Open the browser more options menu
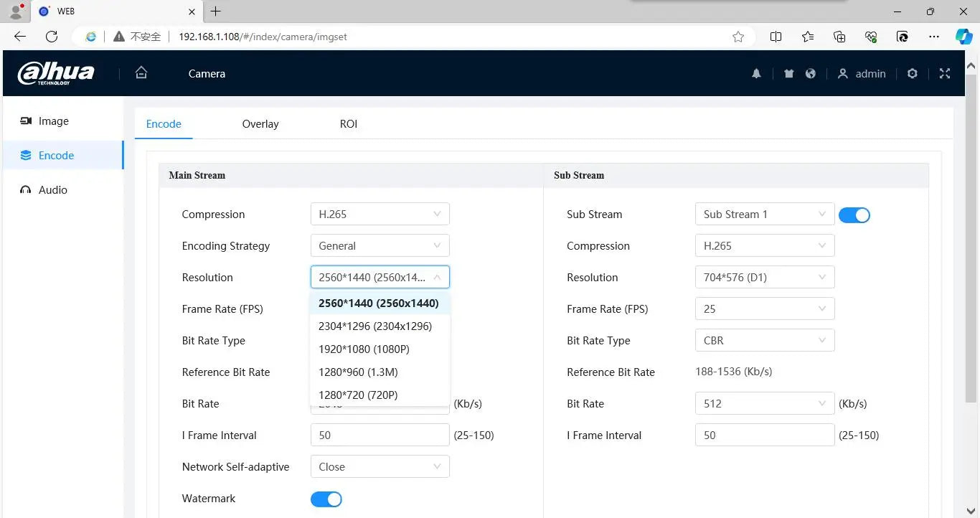The width and height of the screenshot is (980, 518). coord(933,37)
